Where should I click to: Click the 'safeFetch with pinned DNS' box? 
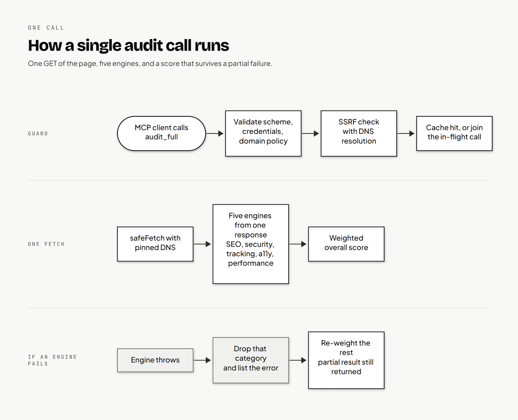click(155, 244)
